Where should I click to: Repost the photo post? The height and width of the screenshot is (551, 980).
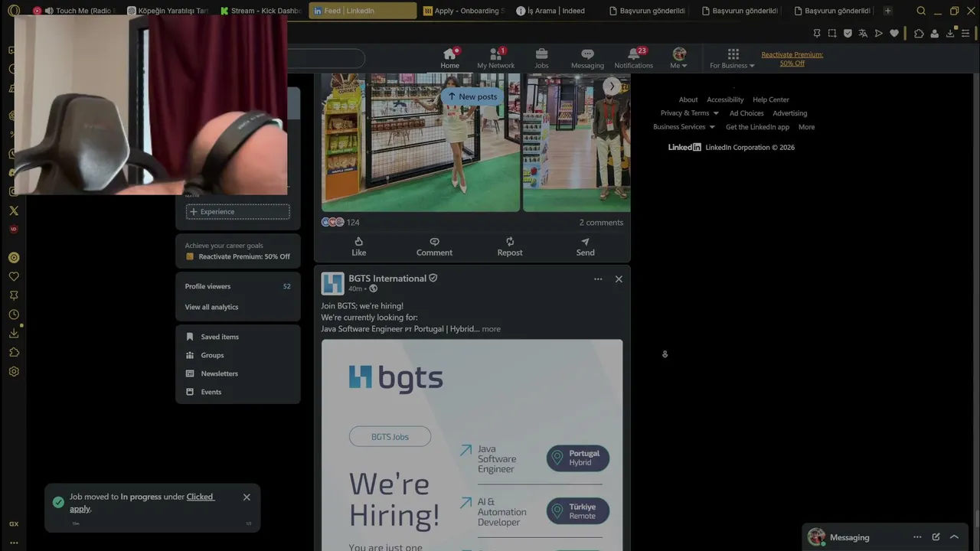[x=510, y=246]
